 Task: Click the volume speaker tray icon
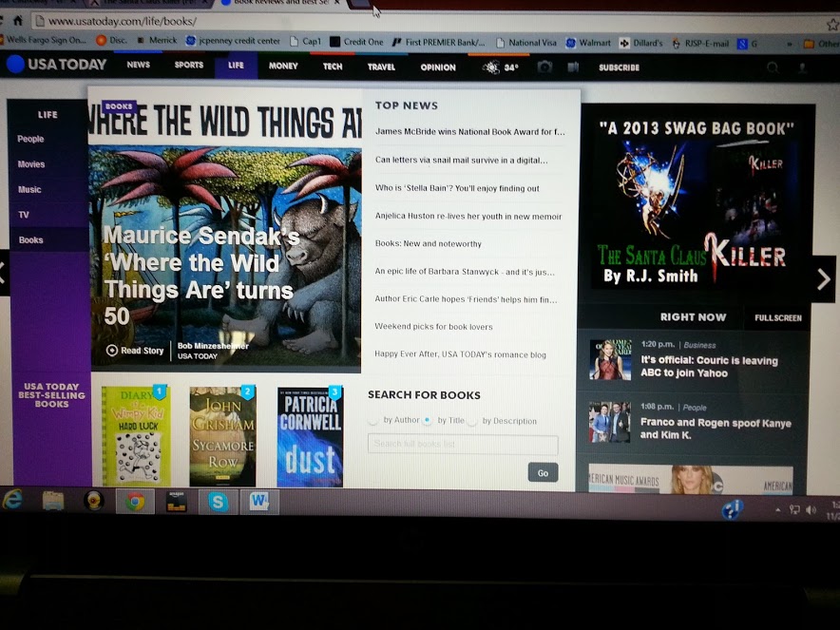(811, 509)
